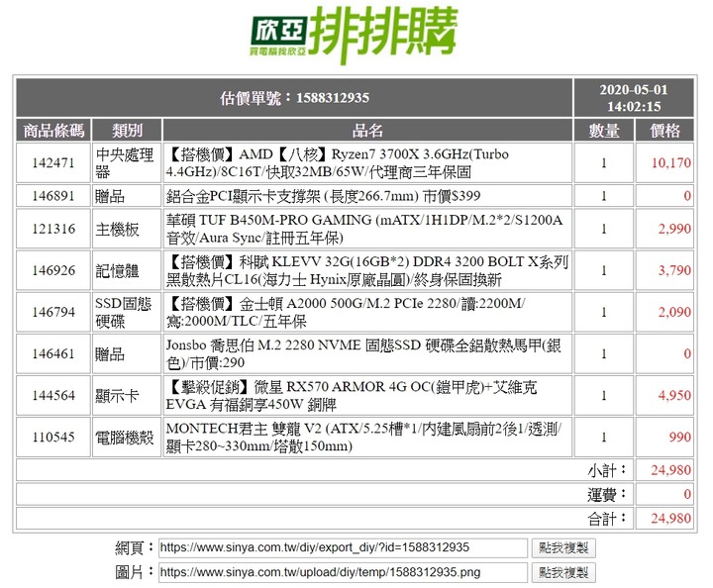The width and height of the screenshot is (713, 588).
Task: Click the price 3,790
Action: [x=674, y=270]
